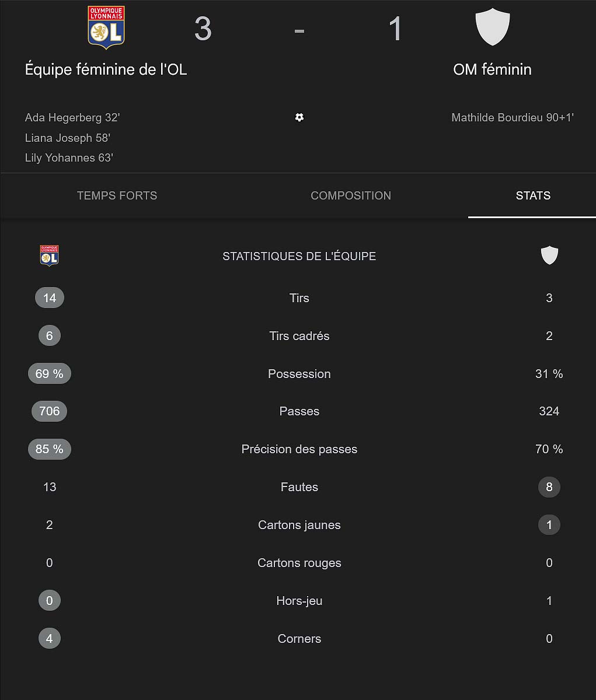This screenshot has height=700, width=596.
Task: Click the 706 passes badge
Action: (x=50, y=411)
